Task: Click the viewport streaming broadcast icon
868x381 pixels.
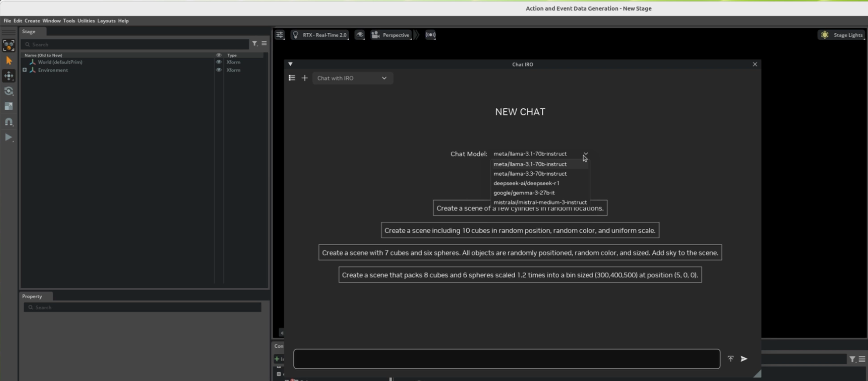Action: [x=430, y=35]
